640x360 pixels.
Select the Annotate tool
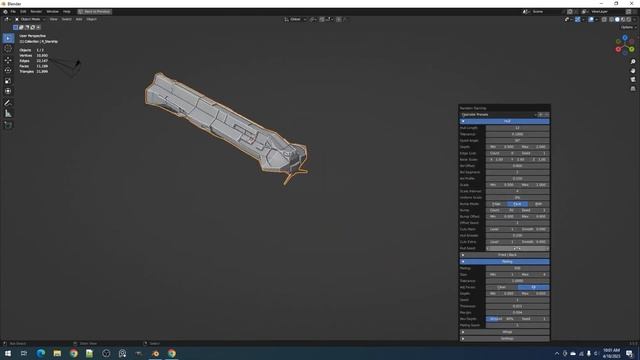click(8, 103)
